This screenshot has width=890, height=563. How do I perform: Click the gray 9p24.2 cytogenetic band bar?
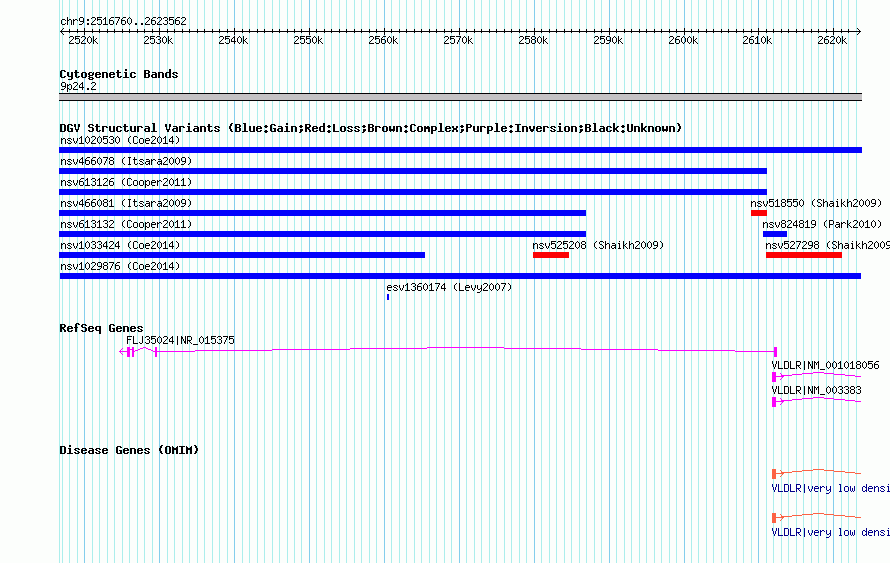pyautogui.click(x=460, y=97)
